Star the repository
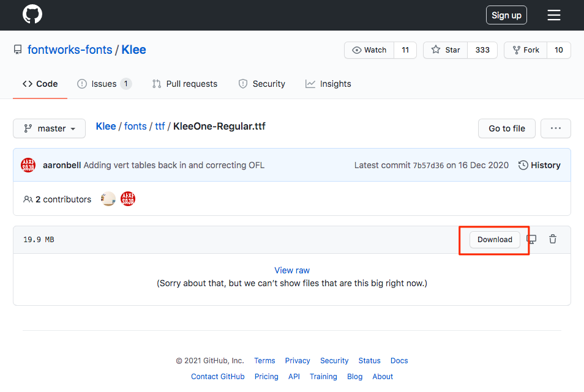 446,50
